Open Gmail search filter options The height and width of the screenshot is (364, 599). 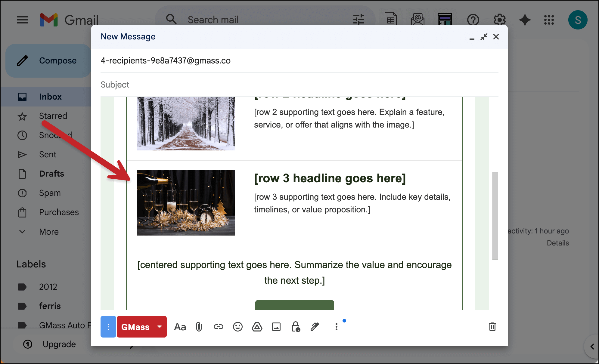(x=358, y=19)
